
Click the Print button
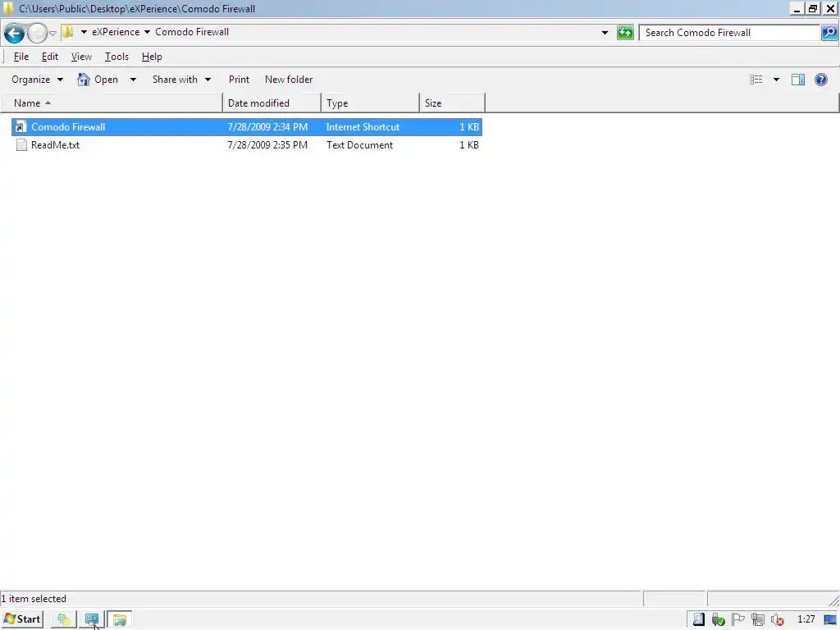coord(239,80)
